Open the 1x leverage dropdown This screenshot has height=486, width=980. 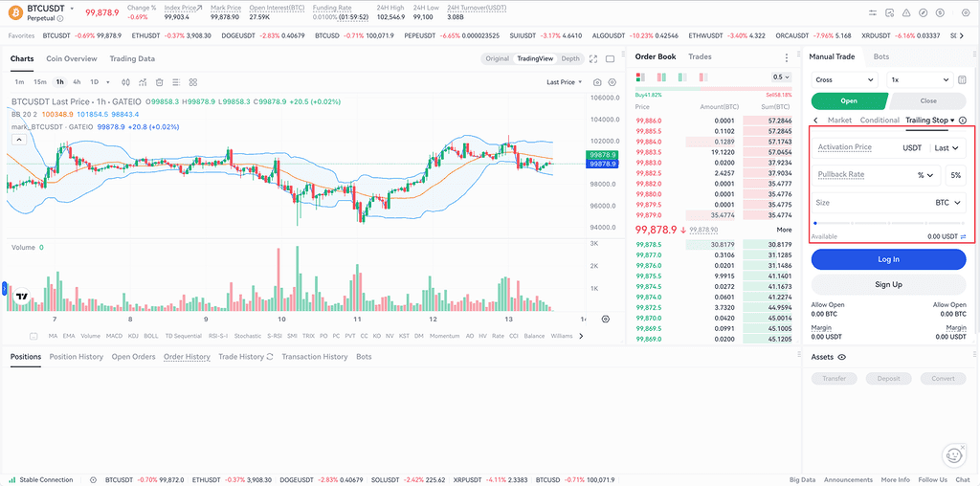[917, 80]
